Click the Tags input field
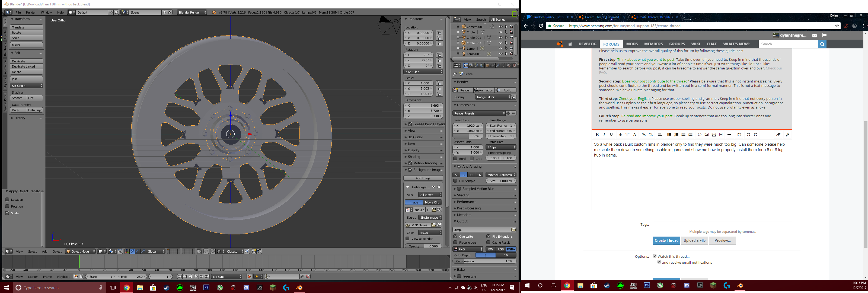Viewport: 868px width, 293px height. pyautogui.click(x=722, y=225)
